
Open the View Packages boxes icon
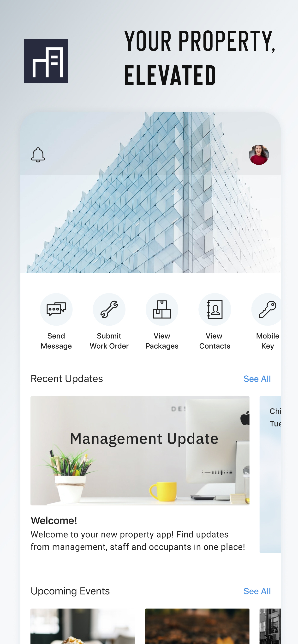[x=162, y=309]
